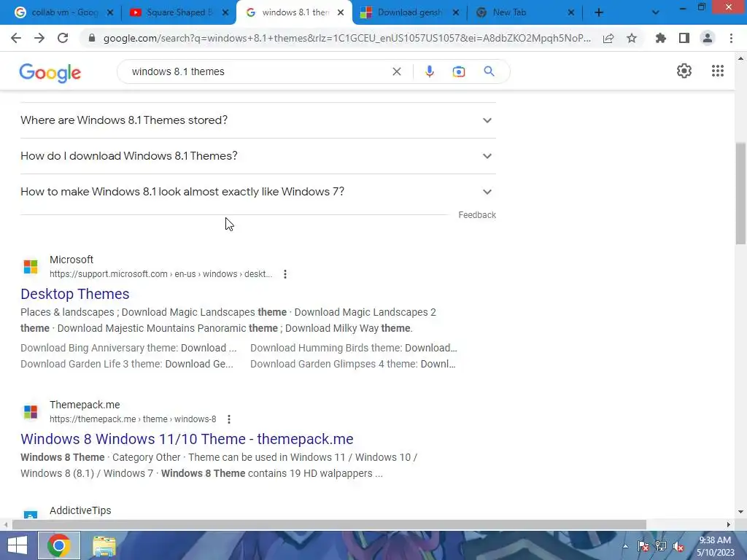747x560 pixels.
Task: Open the 'Desktop Themes' result link
Action: 75,294
